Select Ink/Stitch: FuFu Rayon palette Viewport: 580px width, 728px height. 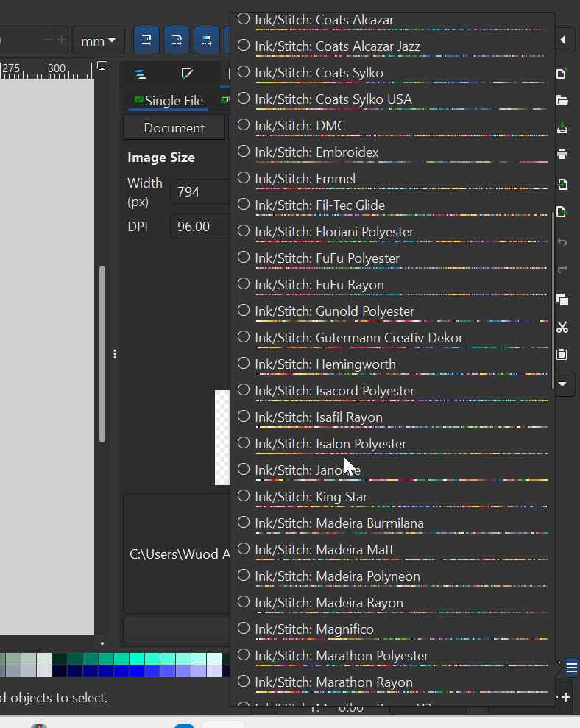392,286
